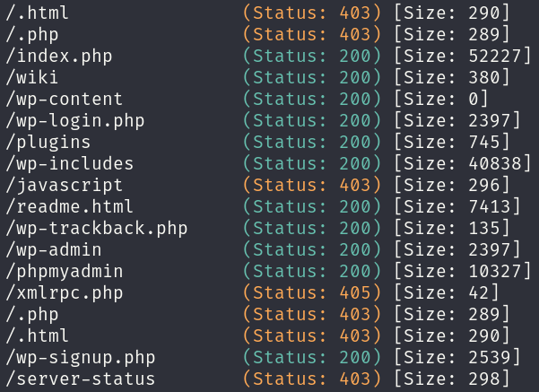Click the /xmlrpc.php result
This screenshot has height=392, width=539.
tap(65, 293)
